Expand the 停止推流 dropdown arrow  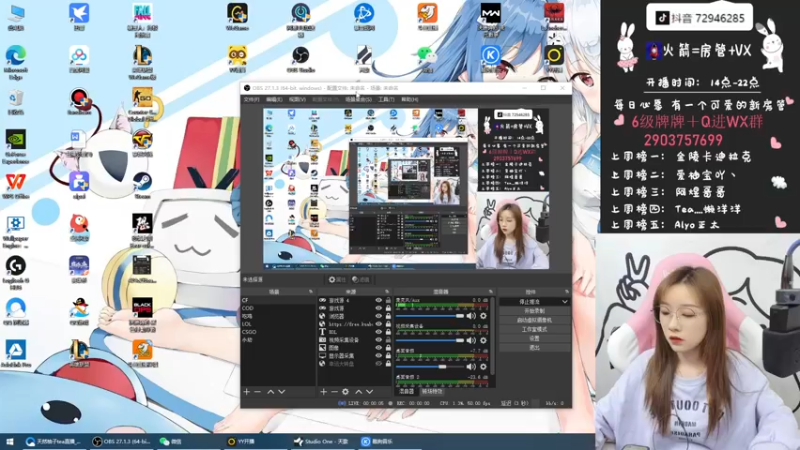pyautogui.click(x=564, y=302)
